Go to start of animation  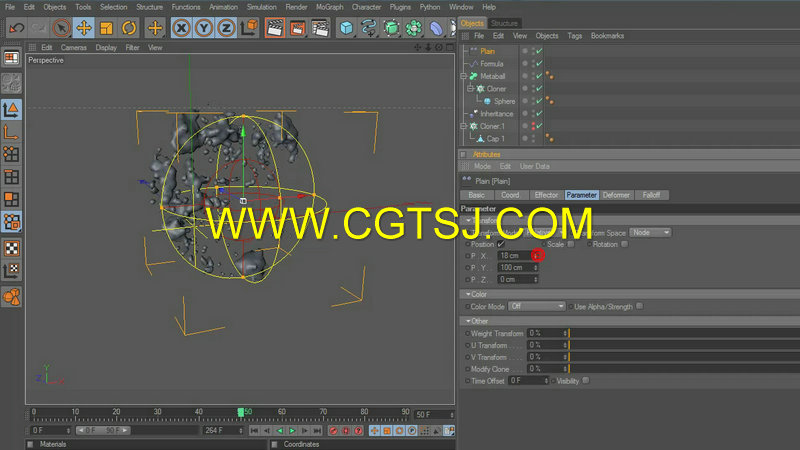tap(254, 431)
